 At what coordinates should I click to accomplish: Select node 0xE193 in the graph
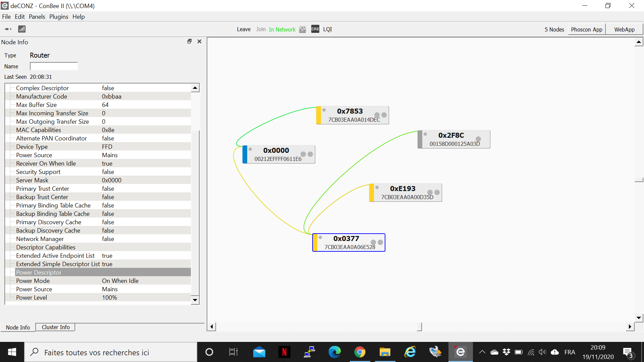406,193
